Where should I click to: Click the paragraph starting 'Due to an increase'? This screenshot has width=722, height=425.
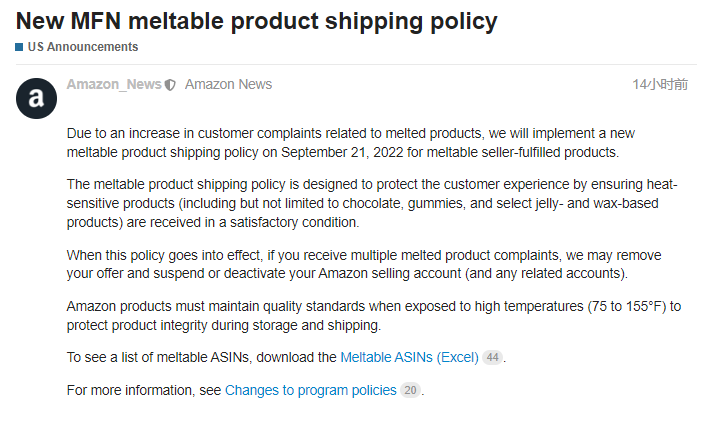coord(350,143)
